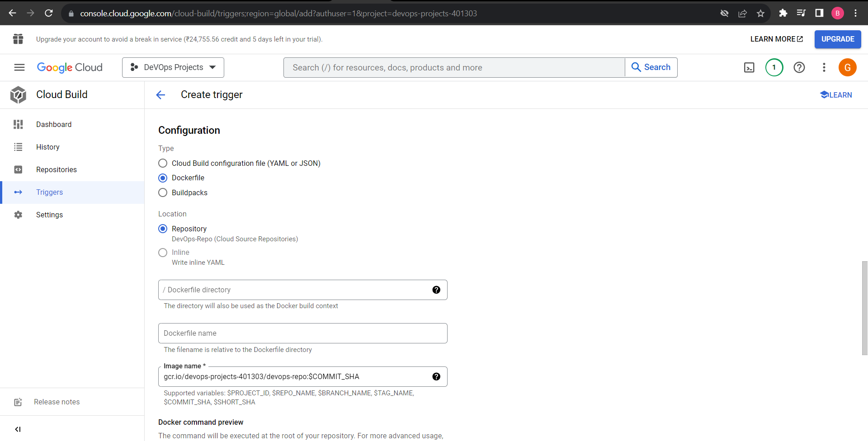Open Triggers in the sidebar
Image resolution: width=868 pixels, height=441 pixels.
tap(72, 192)
